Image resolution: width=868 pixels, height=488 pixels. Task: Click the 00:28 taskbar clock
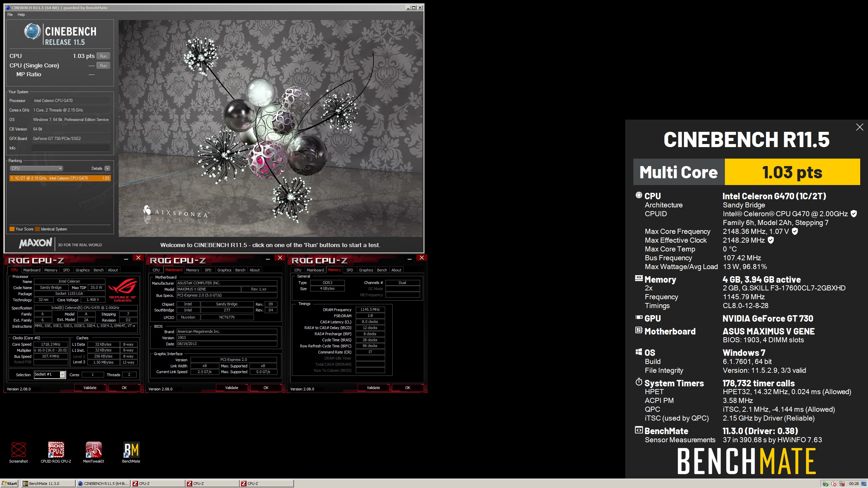(x=854, y=484)
